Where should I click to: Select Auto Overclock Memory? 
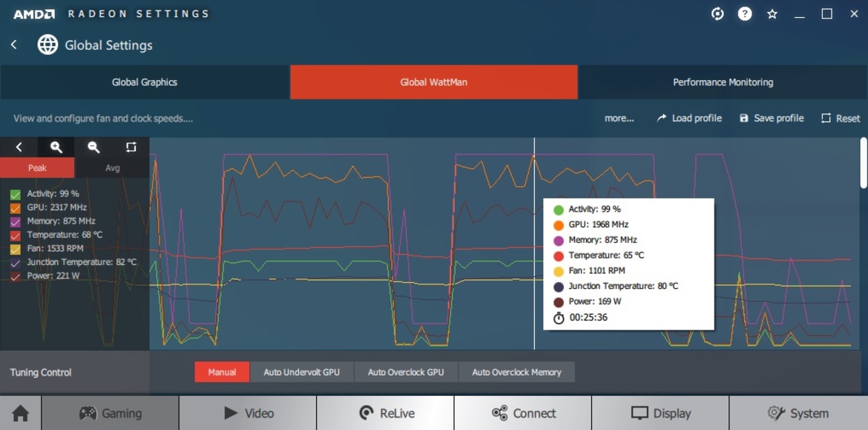(516, 372)
